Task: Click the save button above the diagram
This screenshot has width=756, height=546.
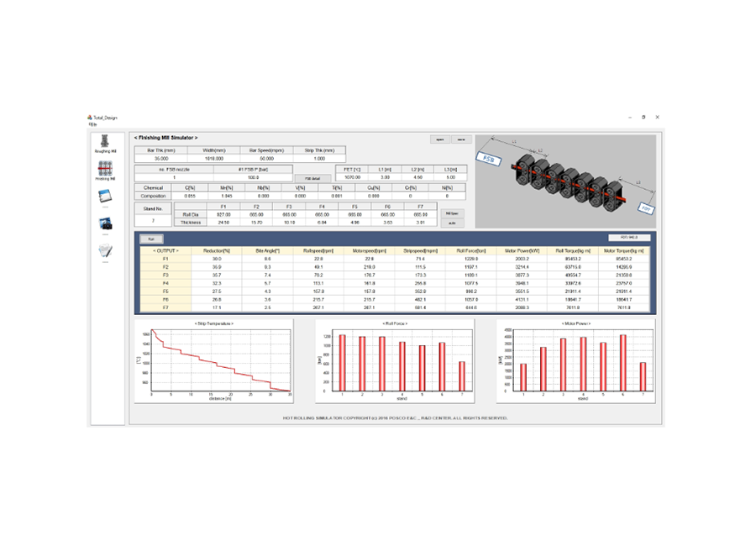Action: tap(460, 139)
